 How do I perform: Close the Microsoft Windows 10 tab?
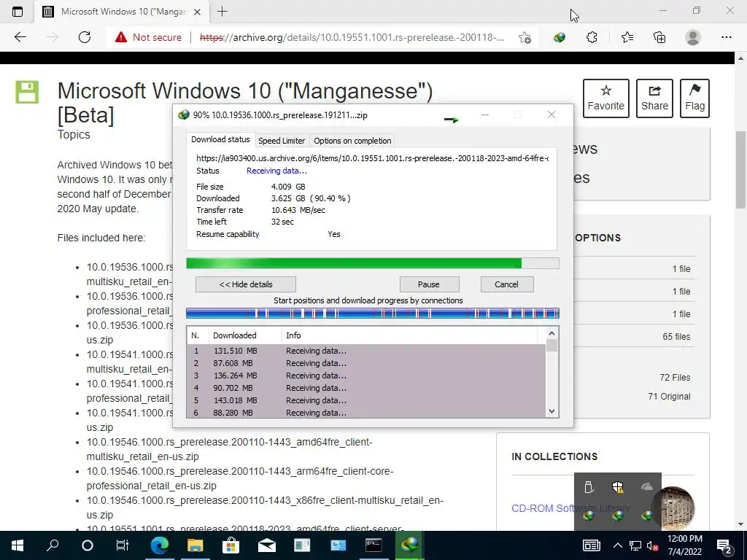(197, 12)
